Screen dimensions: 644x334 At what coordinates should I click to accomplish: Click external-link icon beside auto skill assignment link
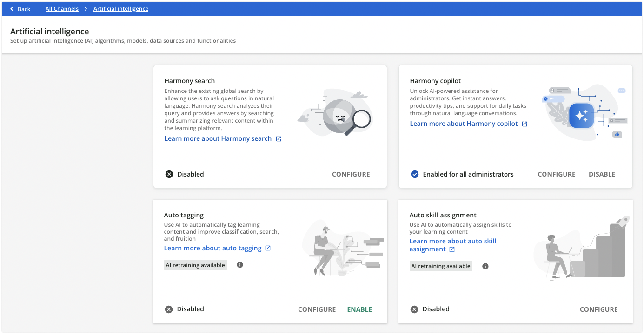pos(452,249)
